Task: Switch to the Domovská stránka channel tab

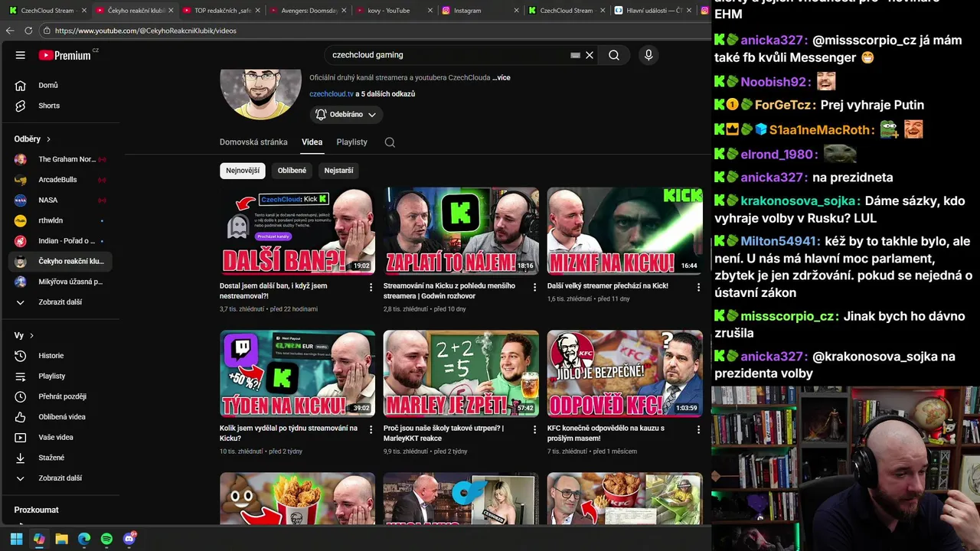Action: point(253,142)
